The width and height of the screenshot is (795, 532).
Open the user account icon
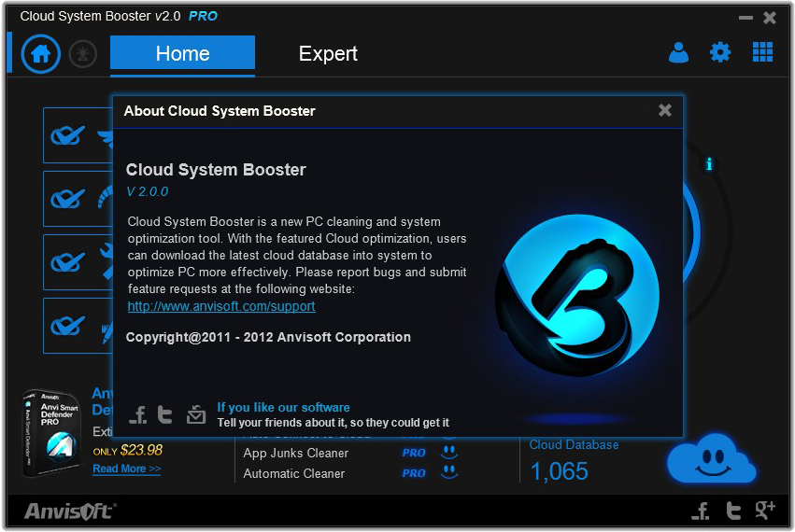[x=678, y=52]
